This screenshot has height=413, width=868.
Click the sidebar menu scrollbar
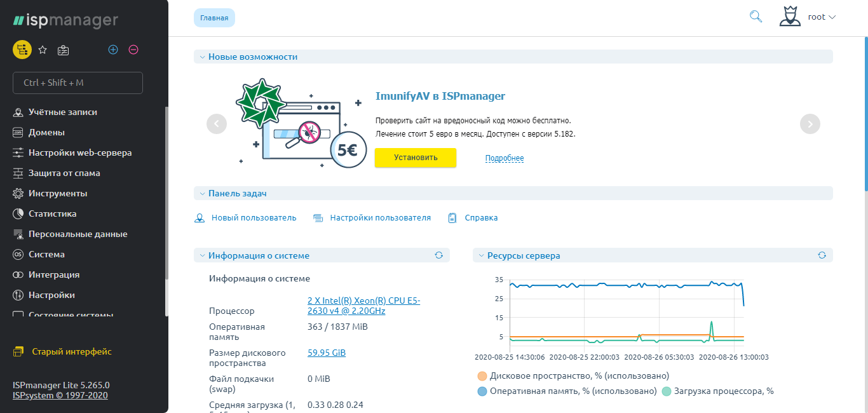click(x=166, y=194)
